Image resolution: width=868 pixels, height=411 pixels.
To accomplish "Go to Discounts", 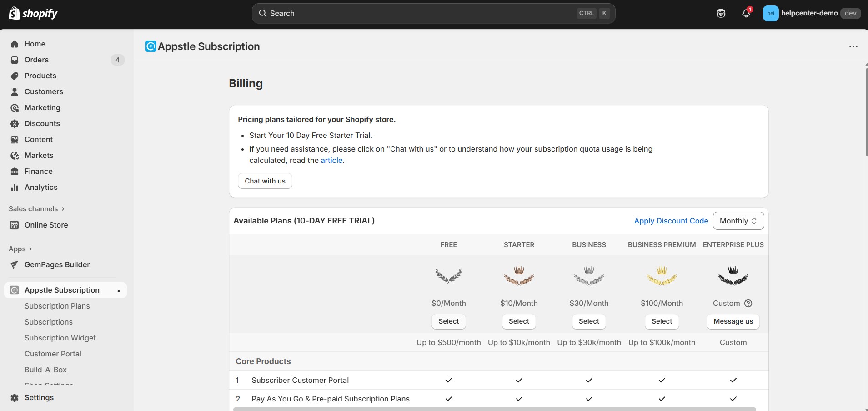I will 42,123.
